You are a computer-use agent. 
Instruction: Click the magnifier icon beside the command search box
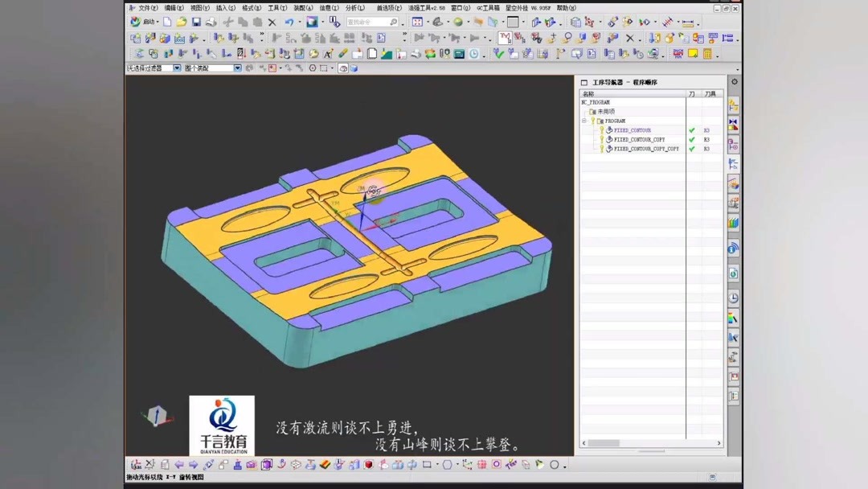click(394, 22)
